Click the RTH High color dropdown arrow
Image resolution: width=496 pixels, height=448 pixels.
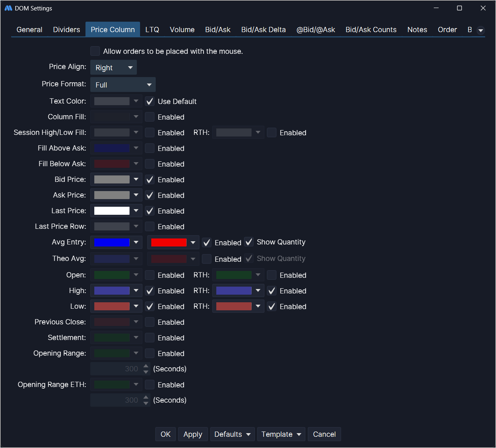click(258, 291)
